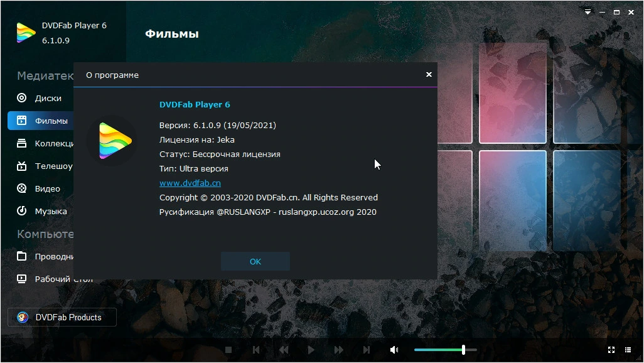Click DVDFab Products button
This screenshot has width=644, height=363.
[x=62, y=317]
